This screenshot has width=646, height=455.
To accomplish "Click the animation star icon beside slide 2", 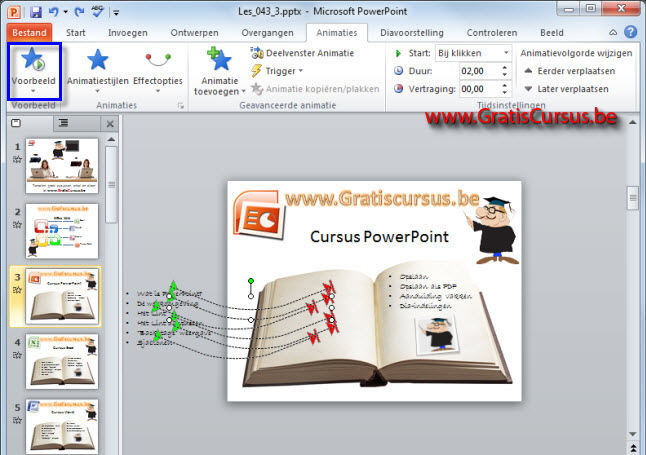I will tap(17, 225).
